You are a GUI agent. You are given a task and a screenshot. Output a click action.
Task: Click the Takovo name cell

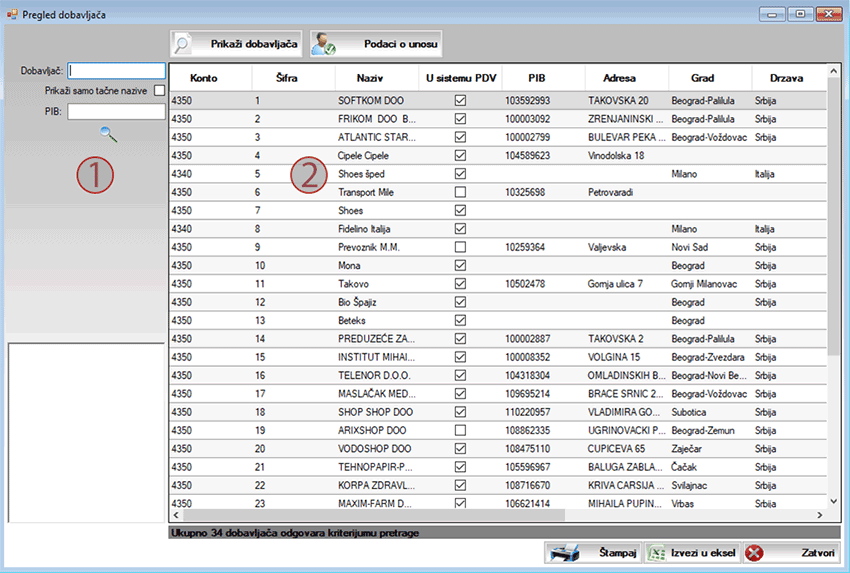tap(377, 284)
